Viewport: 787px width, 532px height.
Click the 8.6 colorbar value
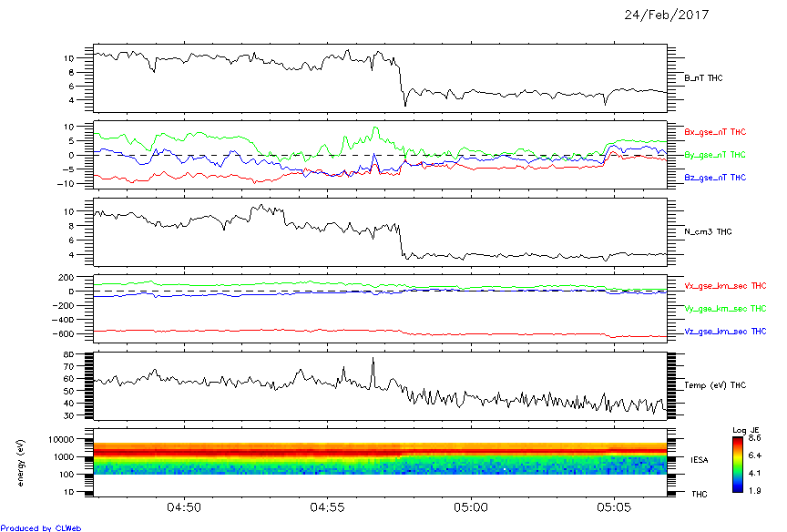pos(754,438)
